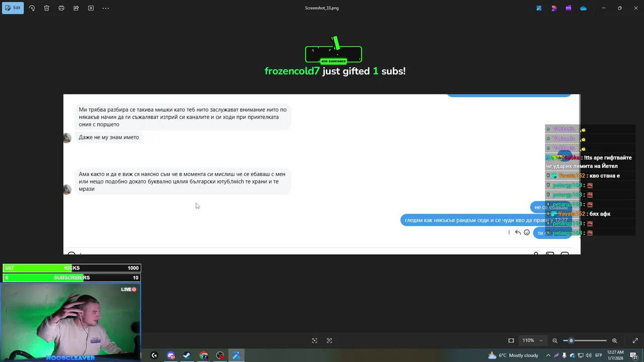Enter full screen with the expand arrows icon

point(635,340)
